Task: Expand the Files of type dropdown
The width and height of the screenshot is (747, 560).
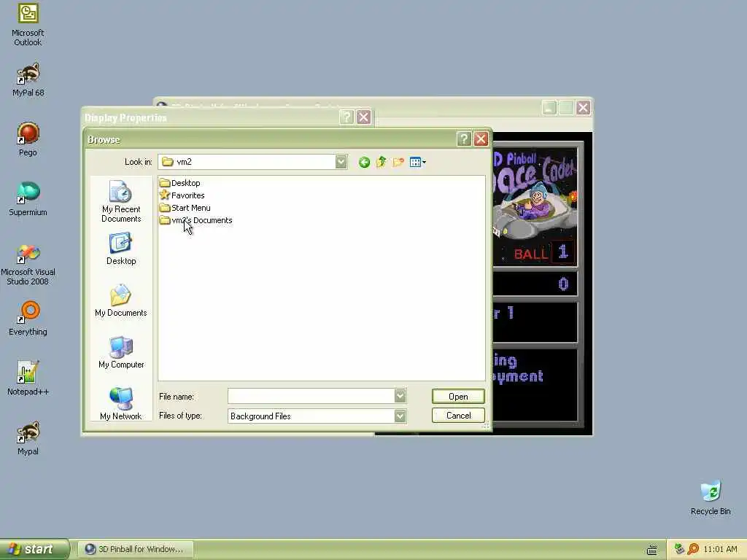Action: [x=400, y=416]
